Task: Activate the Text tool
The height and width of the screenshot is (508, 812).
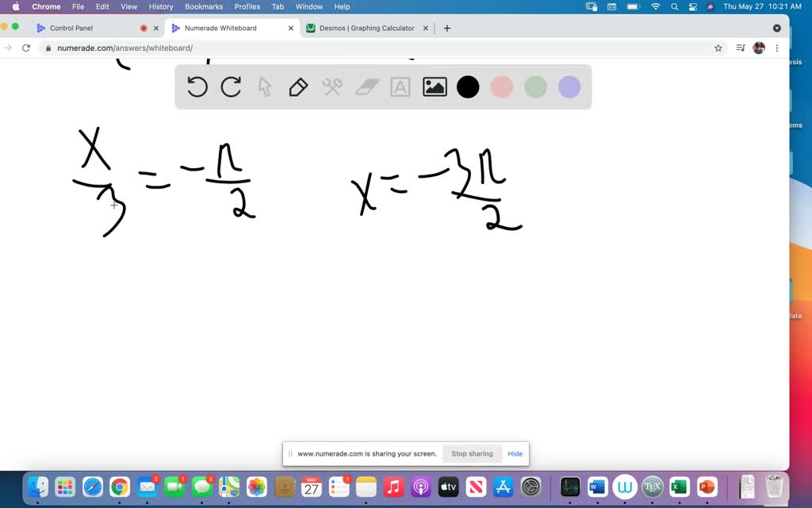Action: point(399,87)
